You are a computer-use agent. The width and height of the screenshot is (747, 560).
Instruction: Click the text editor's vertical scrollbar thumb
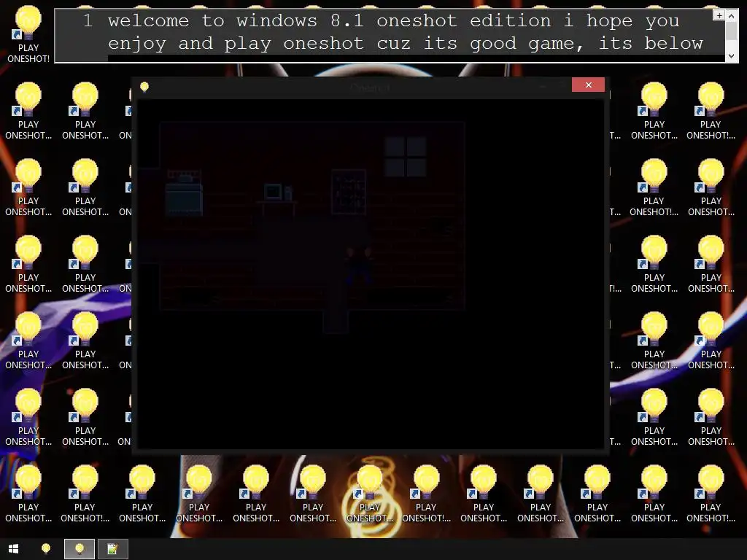731,31
